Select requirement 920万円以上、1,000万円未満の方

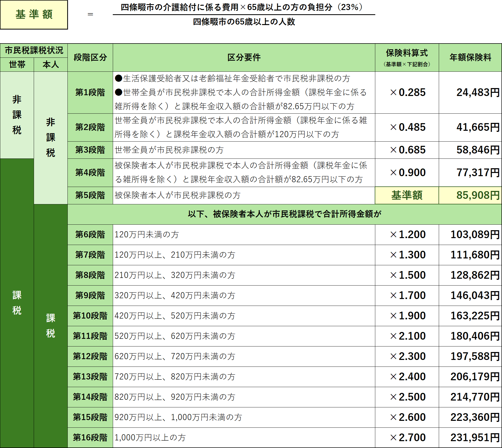[x=178, y=417]
